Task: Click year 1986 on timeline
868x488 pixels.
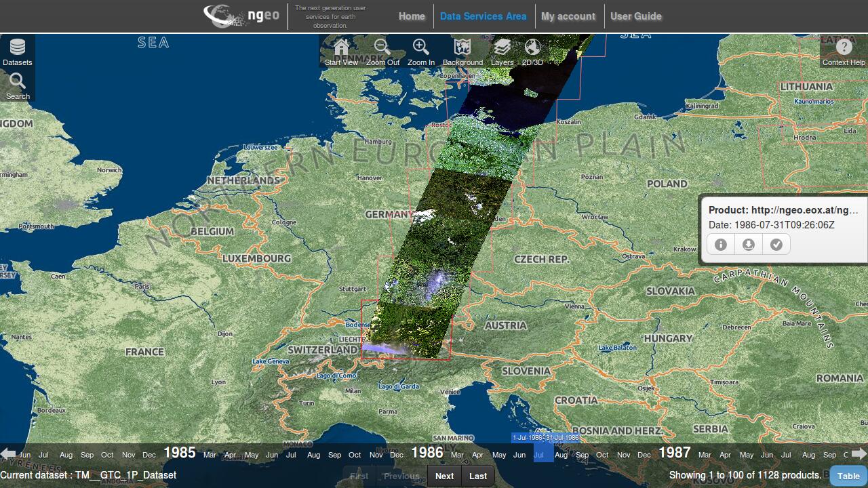Action: 427,453
